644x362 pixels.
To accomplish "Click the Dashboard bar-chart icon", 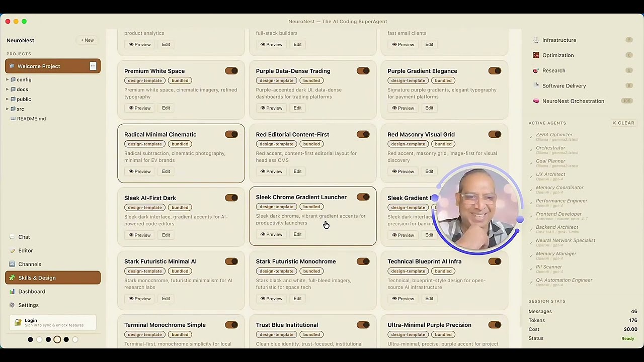I will 13,292.
